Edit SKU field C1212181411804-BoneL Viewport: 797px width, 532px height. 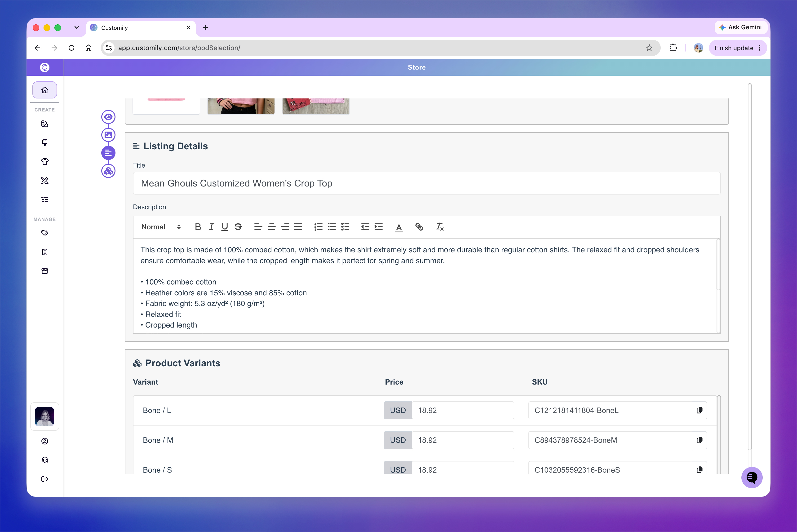point(617,411)
